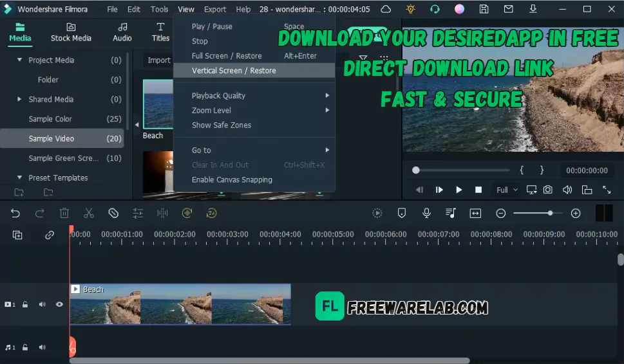Toggle lock on video track 1
The height and width of the screenshot is (364, 624).
[25, 304]
